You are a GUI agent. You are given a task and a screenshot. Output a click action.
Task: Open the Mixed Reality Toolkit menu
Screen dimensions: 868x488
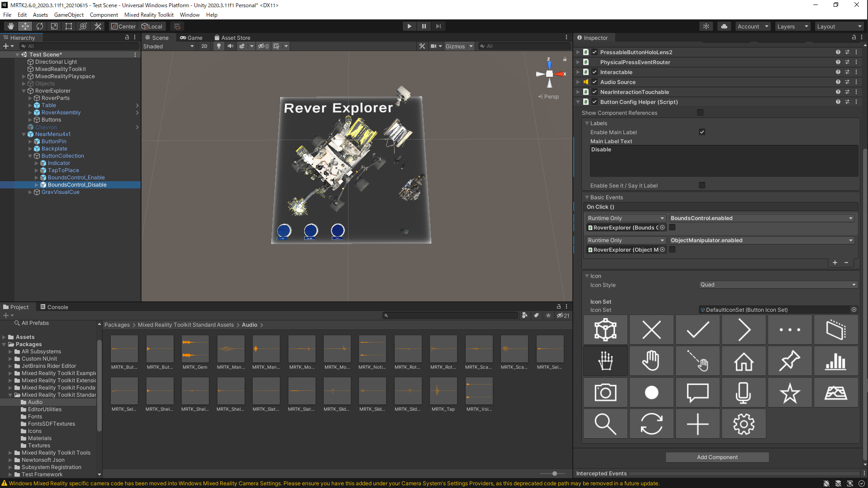(x=149, y=15)
